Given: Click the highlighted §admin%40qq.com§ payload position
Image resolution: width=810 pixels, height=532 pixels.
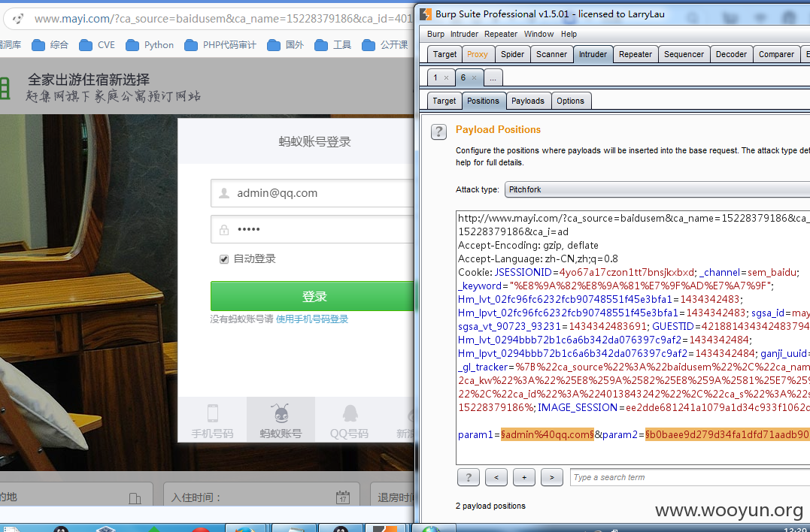Looking at the screenshot, I should coord(548,435).
